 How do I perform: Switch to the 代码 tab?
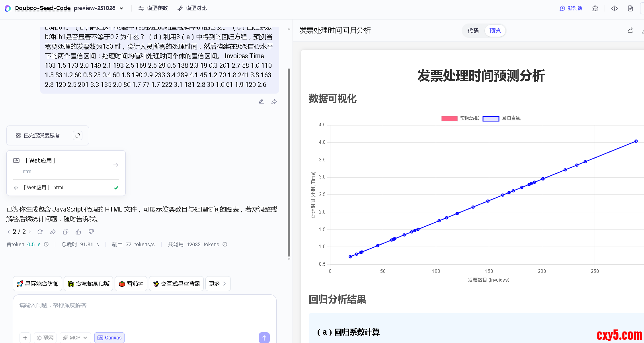(473, 31)
